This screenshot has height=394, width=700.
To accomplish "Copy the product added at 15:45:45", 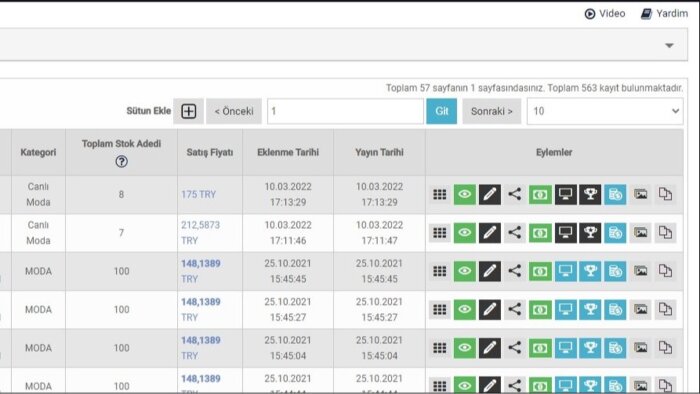I will pyautogui.click(x=666, y=271).
